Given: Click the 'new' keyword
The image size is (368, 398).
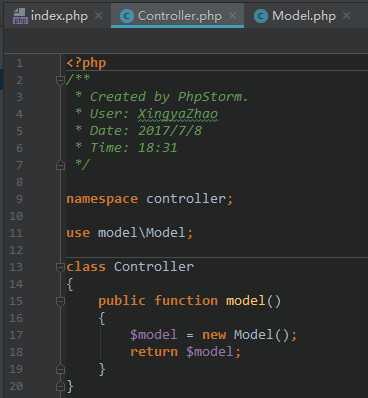Looking at the screenshot, I should pos(214,335).
